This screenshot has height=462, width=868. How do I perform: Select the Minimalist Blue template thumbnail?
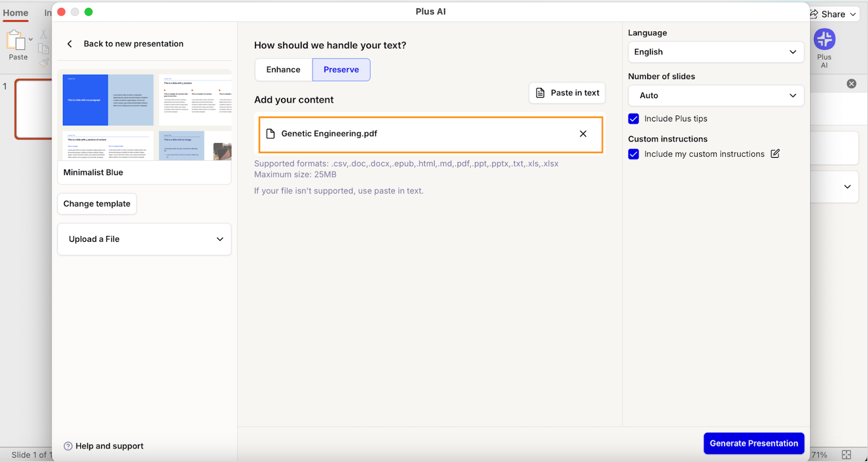point(144,117)
